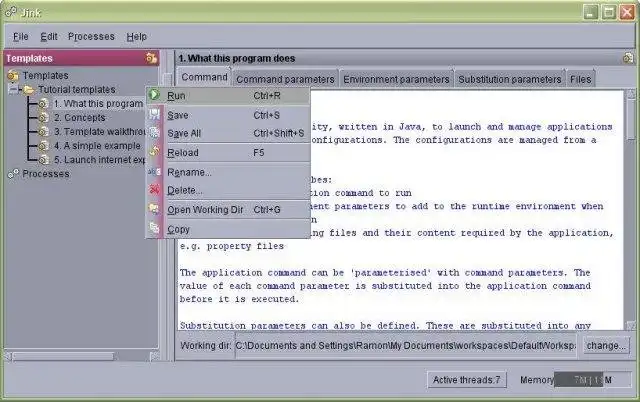Screen dimensions: 640x402
Task: Click the text area scroll up arrow
Action: 631,94
